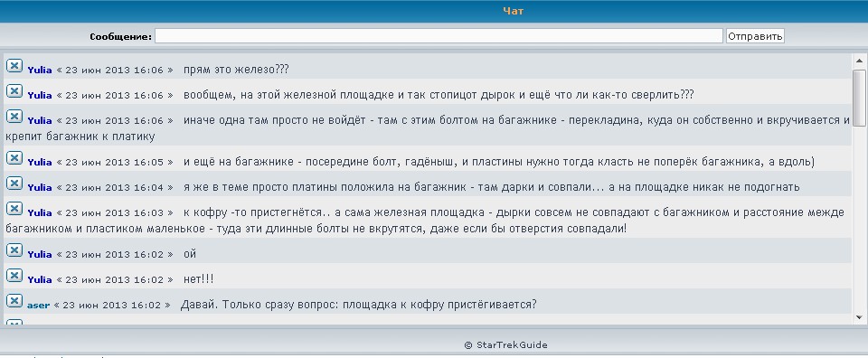Delete Yulia's message "прям это железо???"
The height and width of the screenshot is (358, 868).
click(14, 66)
